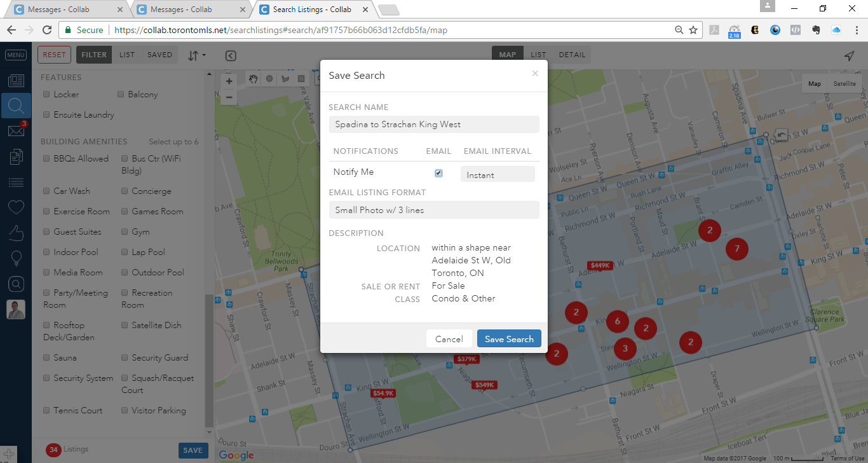Image resolution: width=868 pixels, height=463 pixels.
Task: Switch to the SAVED tab
Action: point(159,55)
